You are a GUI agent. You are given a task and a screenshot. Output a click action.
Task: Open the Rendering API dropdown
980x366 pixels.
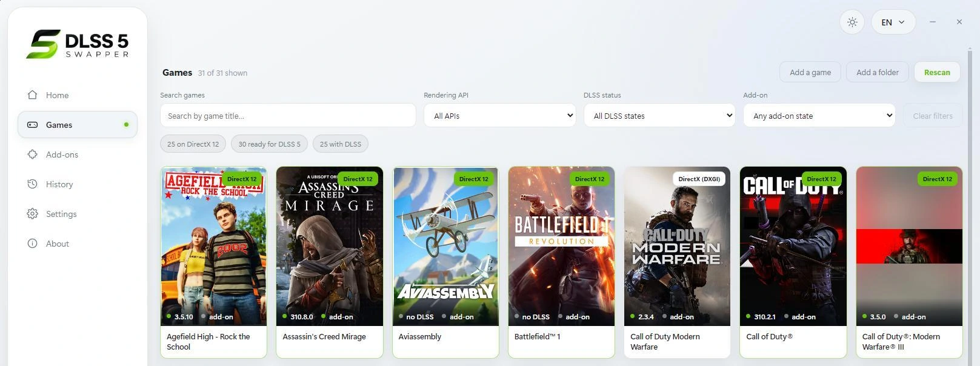[x=500, y=116]
